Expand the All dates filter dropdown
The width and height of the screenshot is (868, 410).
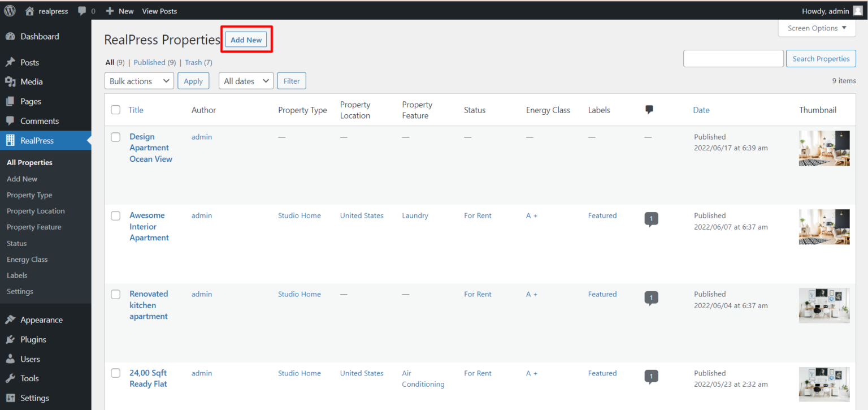(x=246, y=80)
